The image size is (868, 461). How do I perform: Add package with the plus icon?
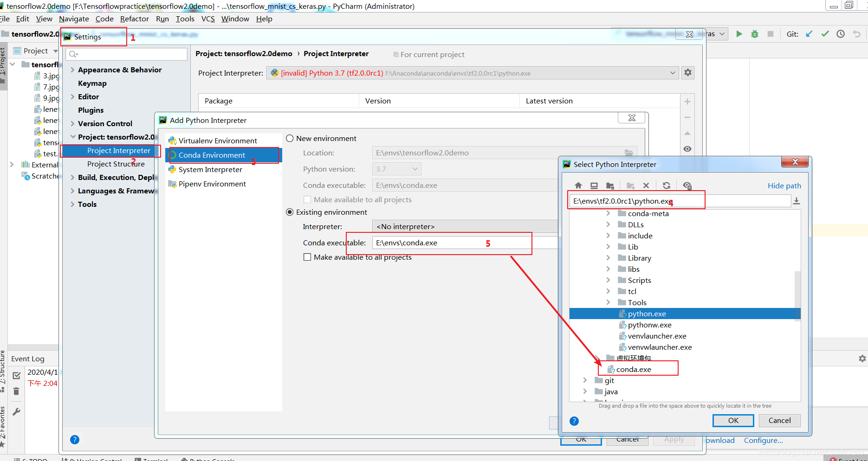click(687, 102)
